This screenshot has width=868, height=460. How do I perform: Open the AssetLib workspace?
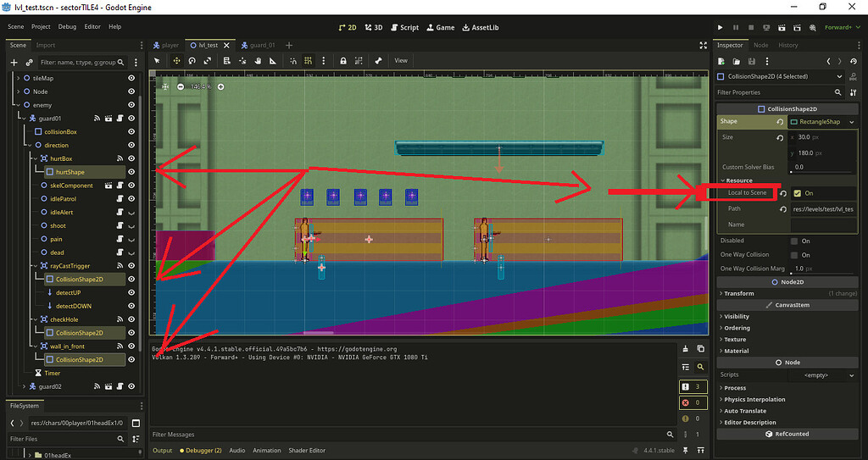(480, 27)
